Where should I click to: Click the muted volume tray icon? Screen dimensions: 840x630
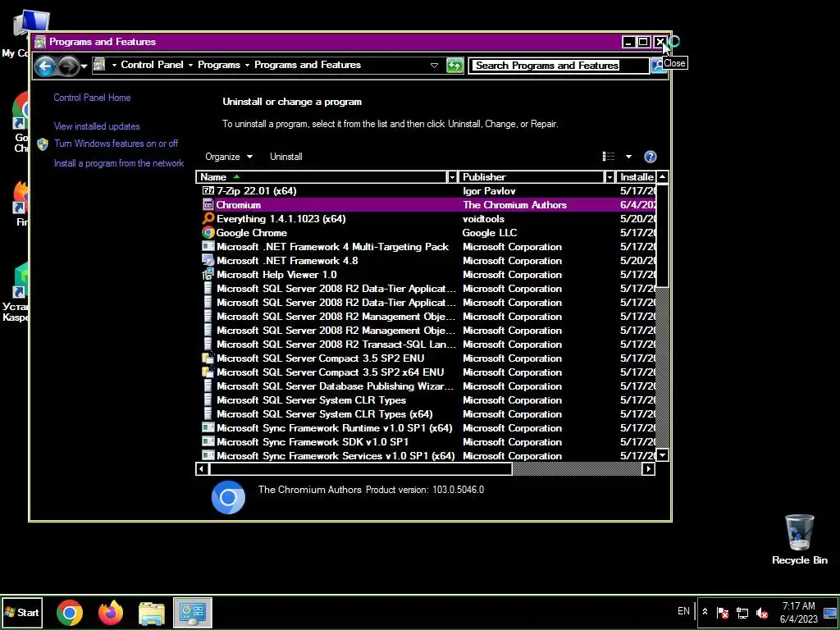click(x=761, y=612)
